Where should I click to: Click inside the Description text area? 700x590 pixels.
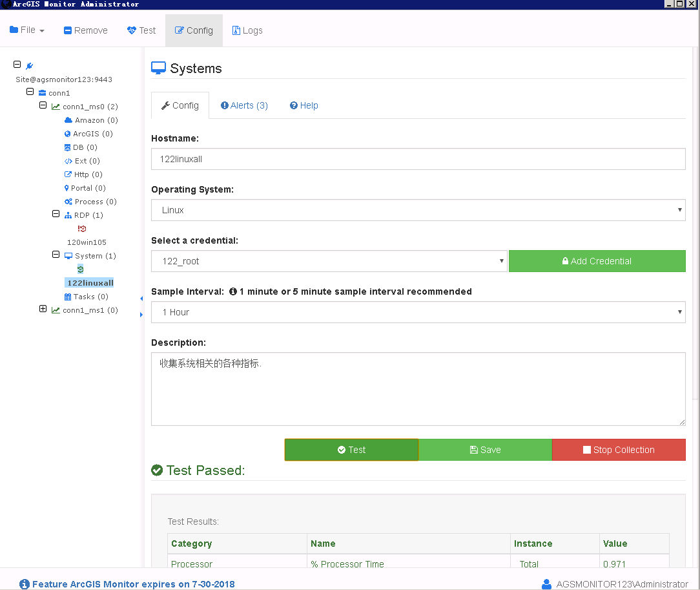pos(418,389)
